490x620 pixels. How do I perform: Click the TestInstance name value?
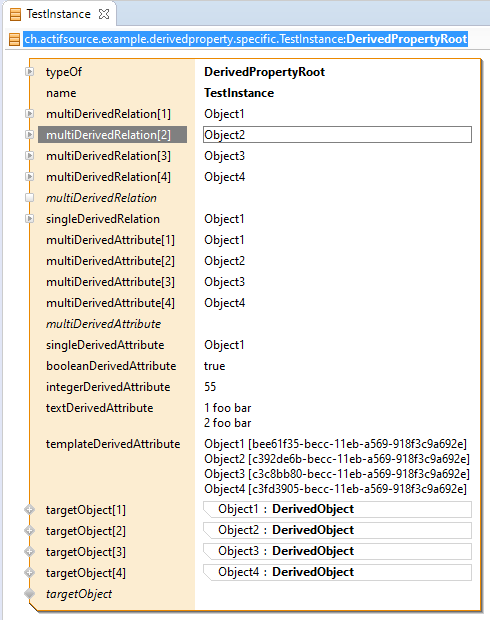239,93
